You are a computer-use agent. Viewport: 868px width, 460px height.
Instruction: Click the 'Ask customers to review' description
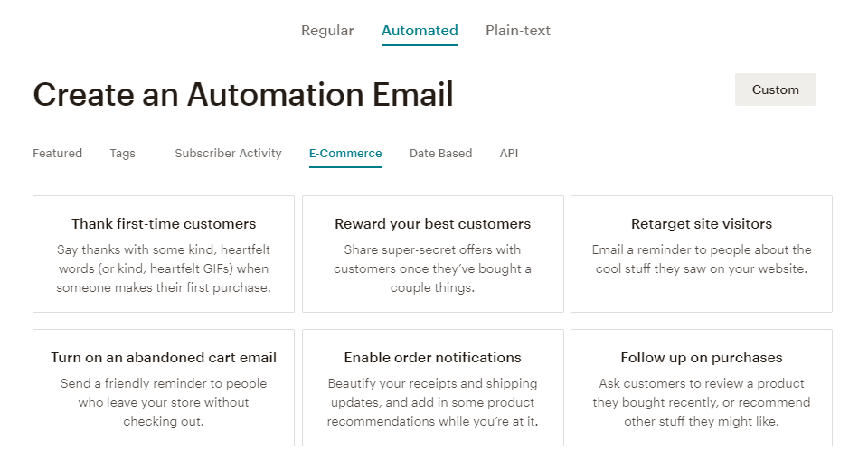tap(702, 402)
